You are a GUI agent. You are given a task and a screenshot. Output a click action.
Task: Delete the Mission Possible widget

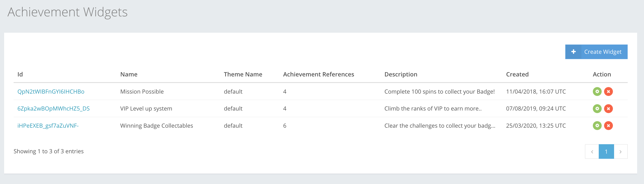609,91
